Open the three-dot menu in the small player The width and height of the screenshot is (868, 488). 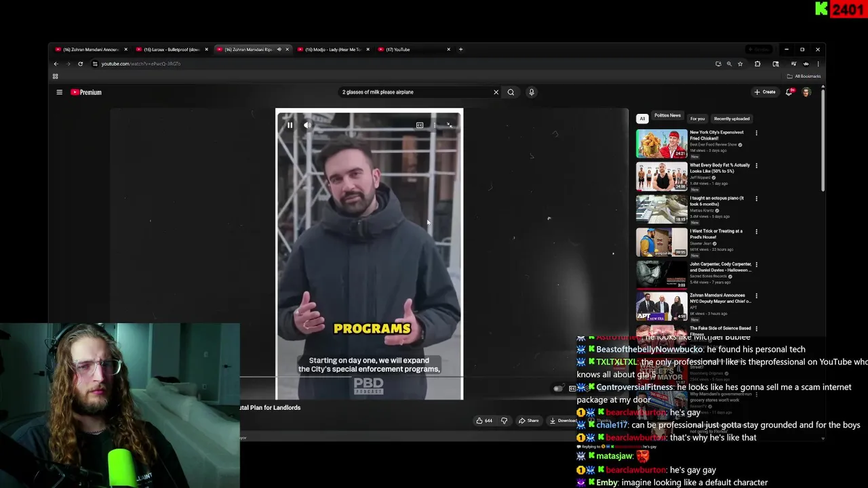[435, 125]
